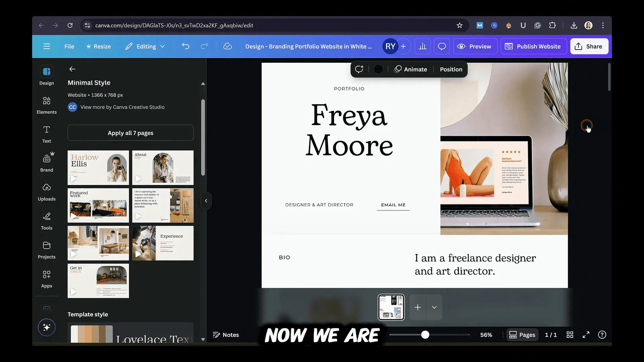Add collaborator with plus icon

tap(403, 46)
